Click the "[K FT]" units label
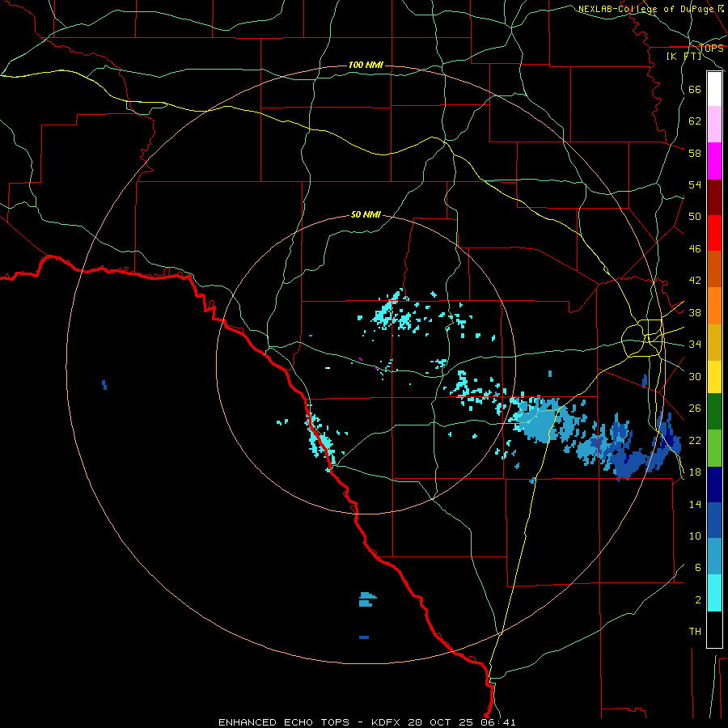This screenshot has height=728, width=728. 684,56
